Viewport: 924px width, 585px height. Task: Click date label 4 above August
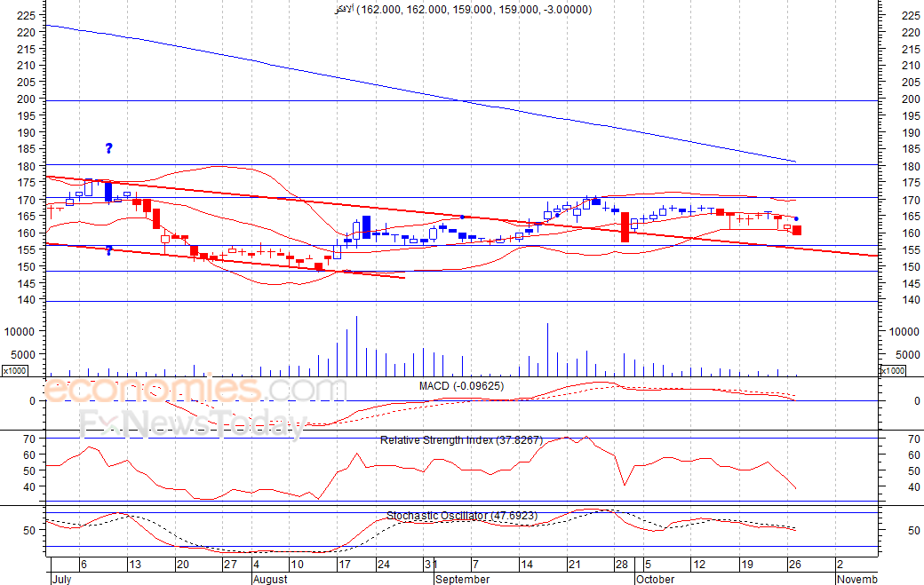257,565
